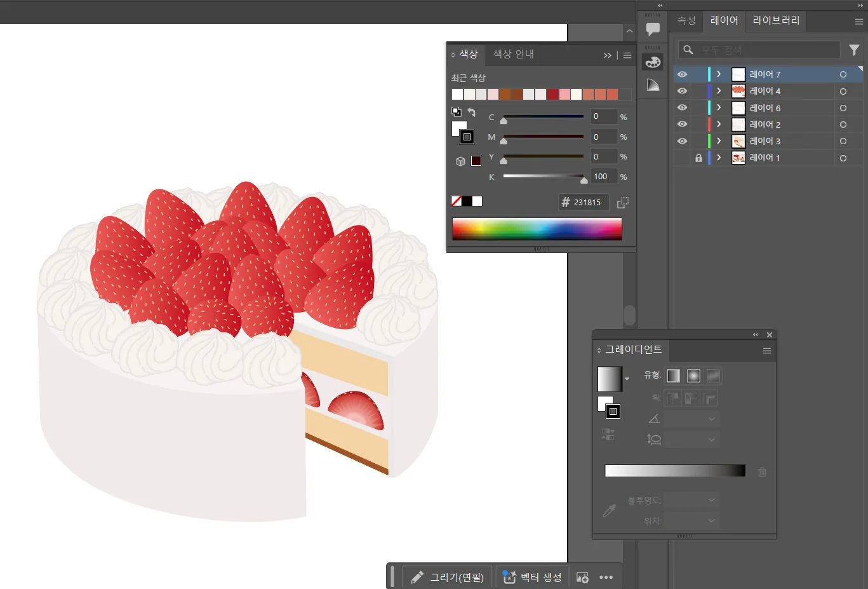This screenshot has width=868, height=589.
Task: Toggle visibility of 레이어 4
Action: click(x=682, y=91)
